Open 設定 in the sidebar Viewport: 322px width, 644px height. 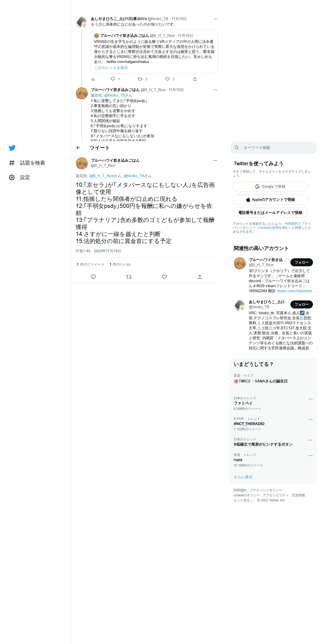pos(20,177)
